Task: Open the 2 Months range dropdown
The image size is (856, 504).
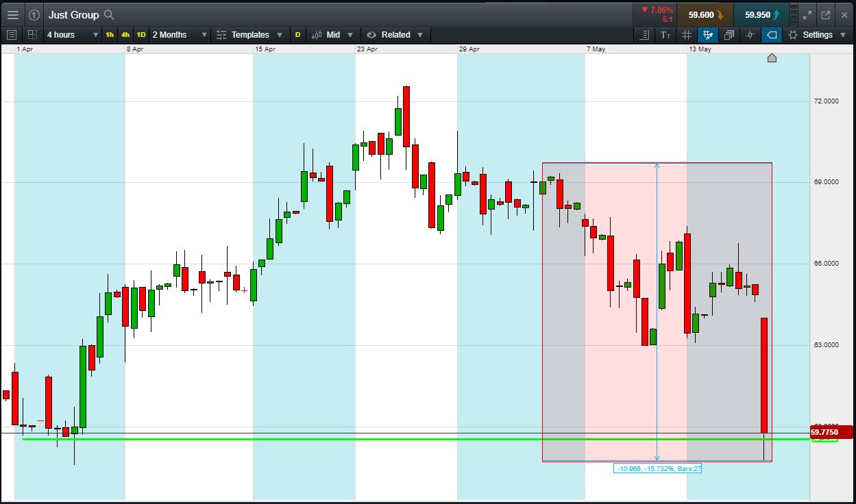Action: click(180, 34)
